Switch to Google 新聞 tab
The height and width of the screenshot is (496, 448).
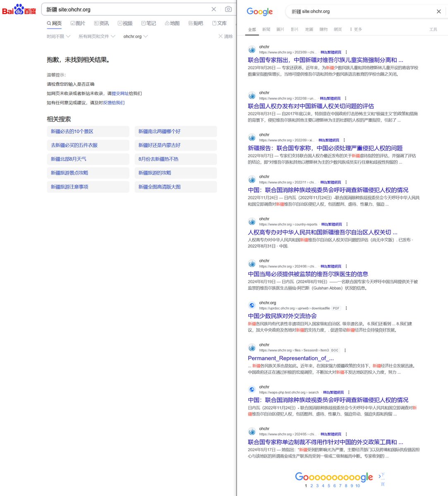pos(266,29)
